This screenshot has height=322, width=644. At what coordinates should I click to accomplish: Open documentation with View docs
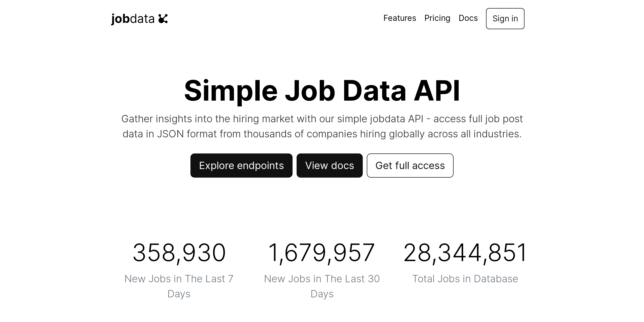click(330, 165)
